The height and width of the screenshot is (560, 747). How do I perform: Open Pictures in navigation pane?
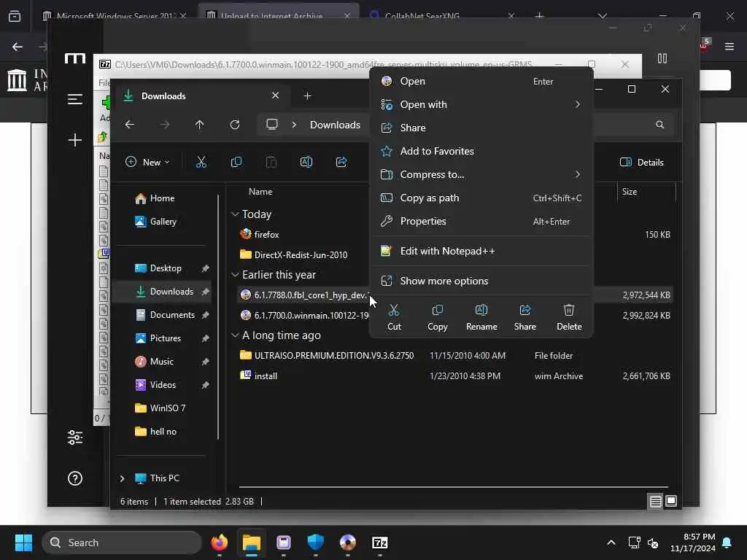click(x=164, y=338)
